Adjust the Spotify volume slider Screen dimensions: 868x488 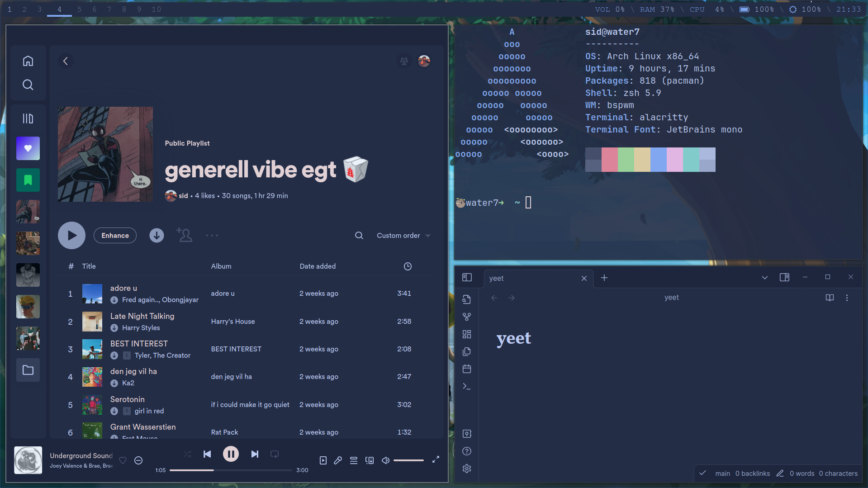(x=408, y=460)
